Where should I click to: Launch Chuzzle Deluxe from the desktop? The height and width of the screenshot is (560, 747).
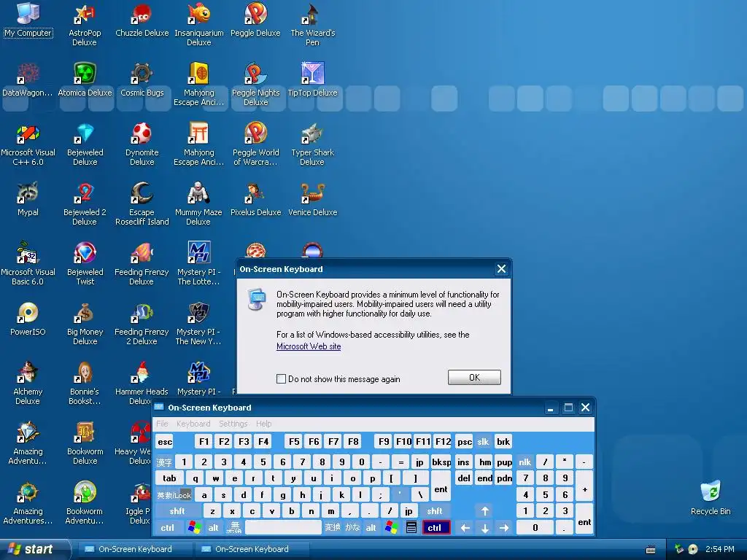click(x=142, y=20)
